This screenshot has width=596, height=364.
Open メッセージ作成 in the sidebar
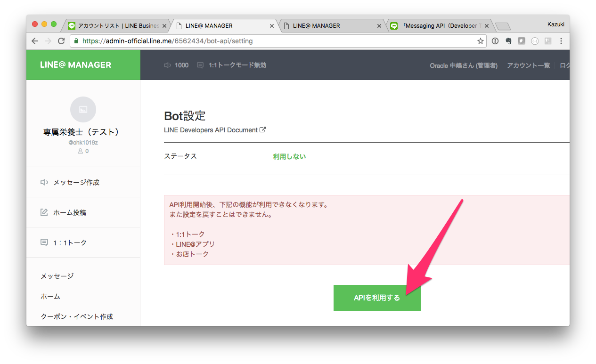[x=76, y=182]
